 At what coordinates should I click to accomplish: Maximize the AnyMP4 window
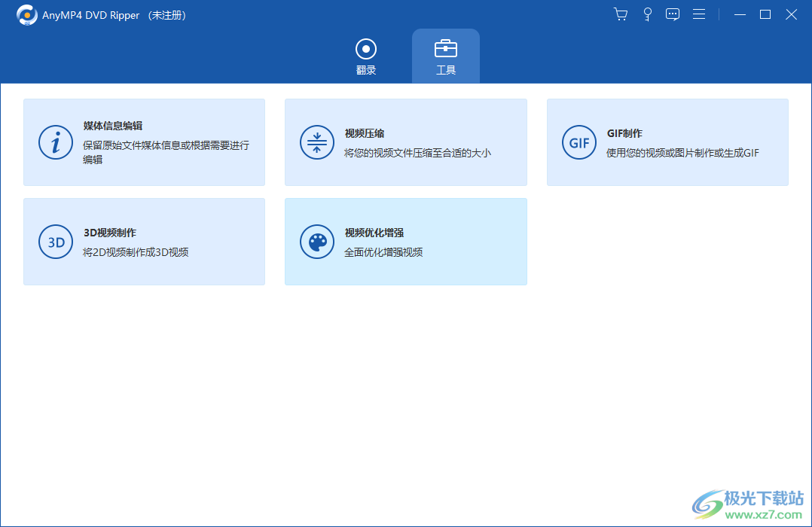[x=765, y=14]
